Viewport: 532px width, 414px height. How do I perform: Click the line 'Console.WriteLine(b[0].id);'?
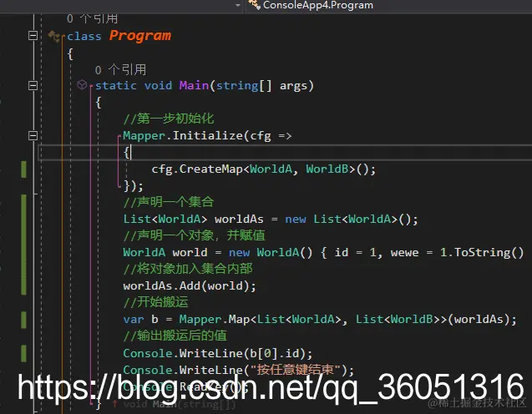click(218, 353)
